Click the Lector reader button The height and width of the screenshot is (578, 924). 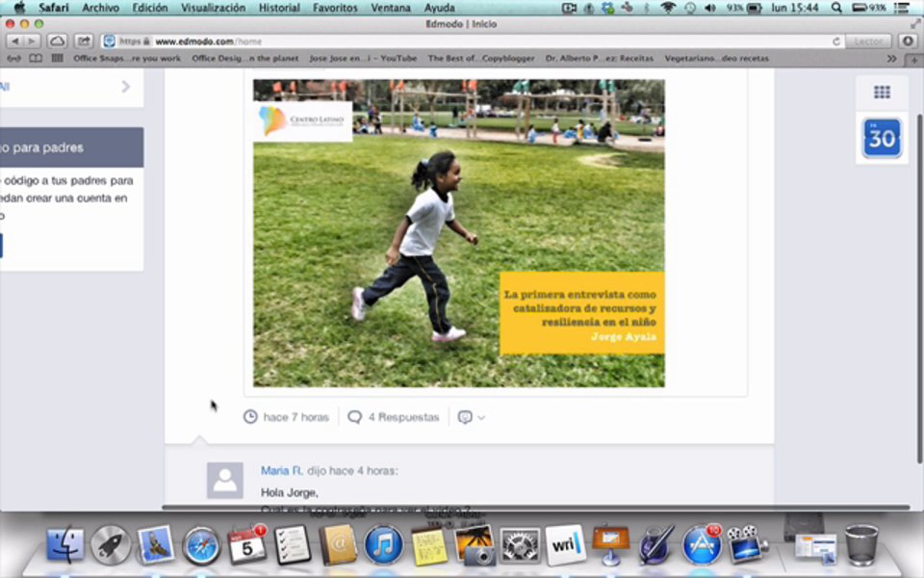(868, 41)
